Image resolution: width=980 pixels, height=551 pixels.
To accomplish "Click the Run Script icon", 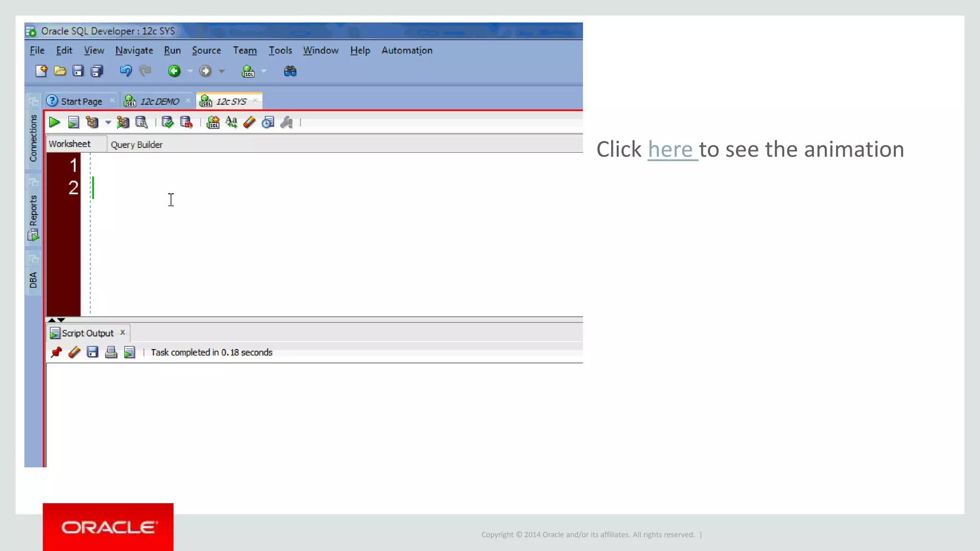I will tap(73, 122).
